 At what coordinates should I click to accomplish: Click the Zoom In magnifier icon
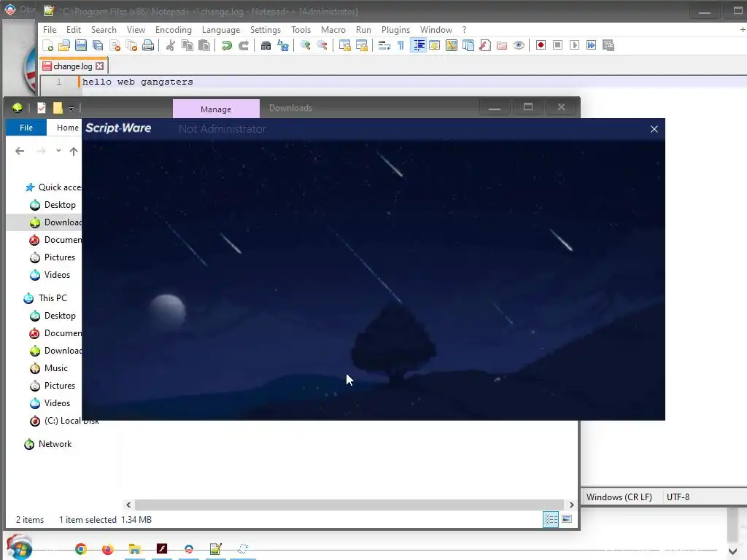[x=306, y=45]
